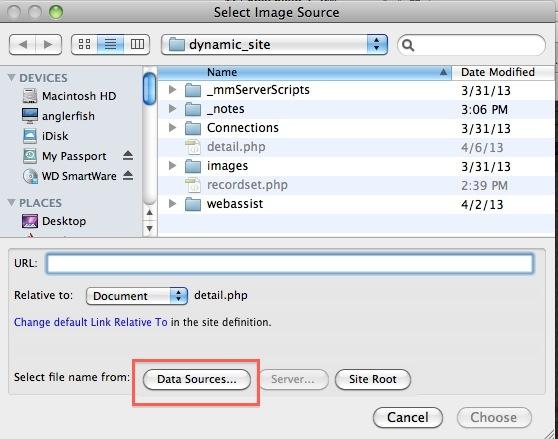The height and width of the screenshot is (439, 558).
Task: Open the dynamic_site folder path dropdown
Action: 274,44
